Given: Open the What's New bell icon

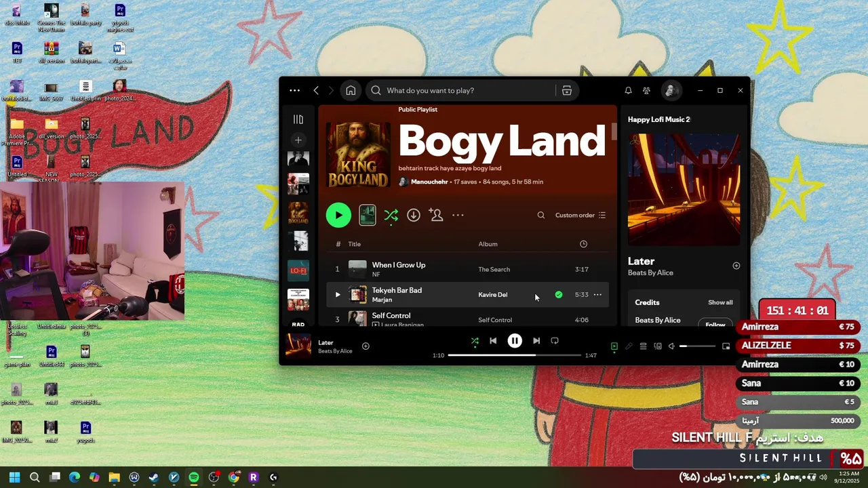Looking at the screenshot, I should pos(628,90).
